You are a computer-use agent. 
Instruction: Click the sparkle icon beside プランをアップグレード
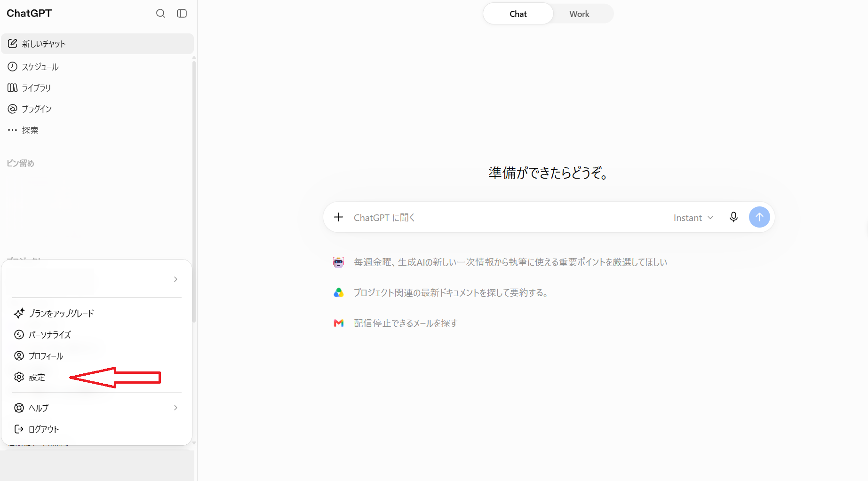click(x=19, y=313)
